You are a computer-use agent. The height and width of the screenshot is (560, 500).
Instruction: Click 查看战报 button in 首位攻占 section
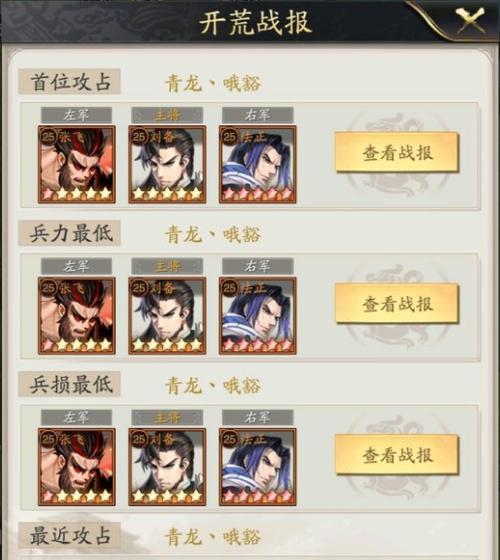[x=397, y=152]
